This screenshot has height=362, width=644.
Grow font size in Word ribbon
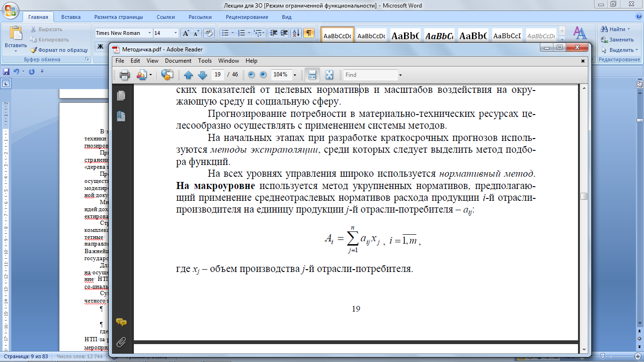pos(186,33)
